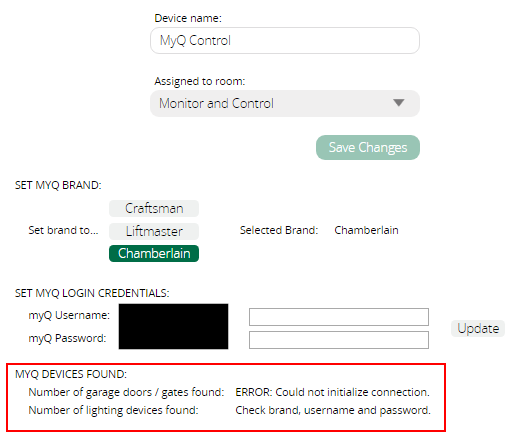Click the Selected Brand value Chamberlain text
515x437 pixels.
pyautogui.click(x=366, y=230)
